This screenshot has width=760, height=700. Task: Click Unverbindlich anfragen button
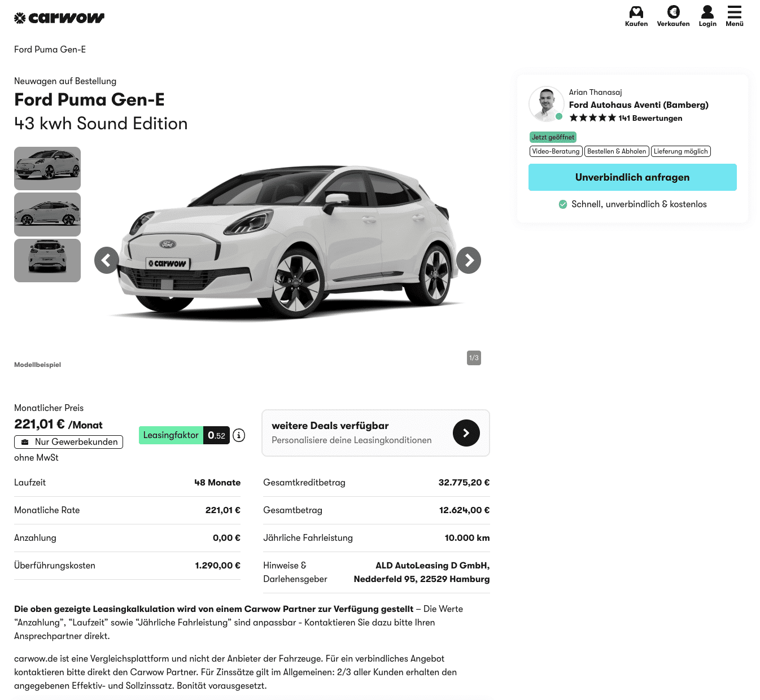632,177
